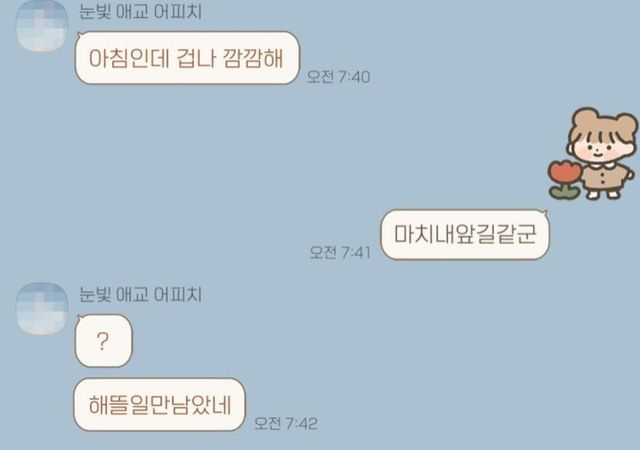Tap the word 깜깜해 in the first message
640x450 pixels.
coord(253,58)
